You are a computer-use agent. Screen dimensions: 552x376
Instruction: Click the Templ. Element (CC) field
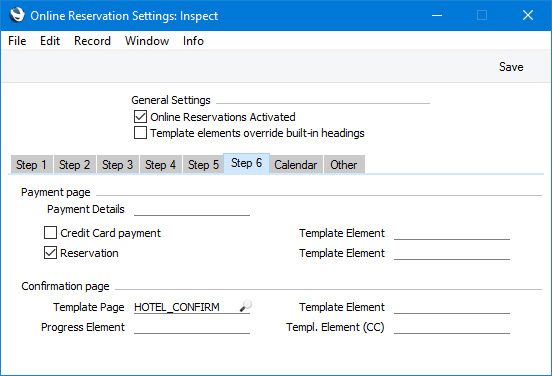[452, 327]
